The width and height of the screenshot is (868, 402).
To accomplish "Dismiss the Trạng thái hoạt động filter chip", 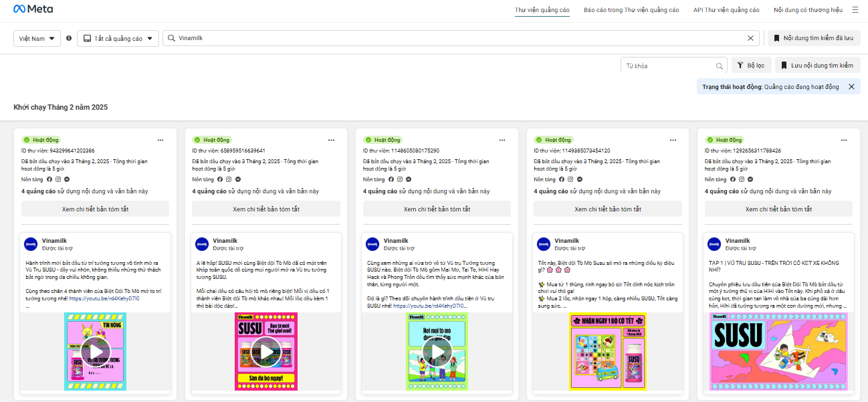I will (x=851, y=87).
